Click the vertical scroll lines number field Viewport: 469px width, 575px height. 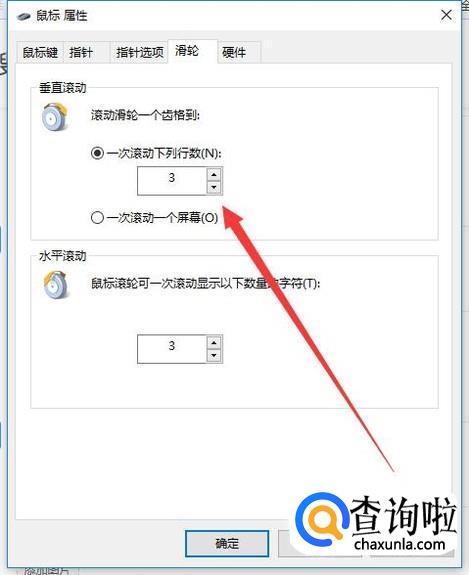(x=172, y=181)
